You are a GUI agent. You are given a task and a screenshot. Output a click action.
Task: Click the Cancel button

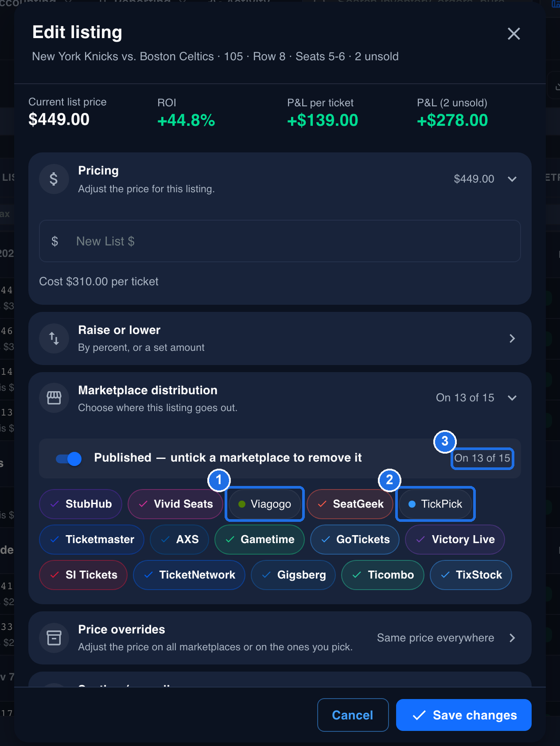click(x=353, y=715)
